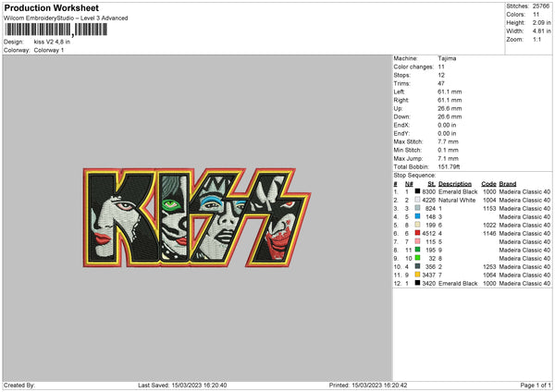Click the Width value '4.81 in'

click(541, 31)
